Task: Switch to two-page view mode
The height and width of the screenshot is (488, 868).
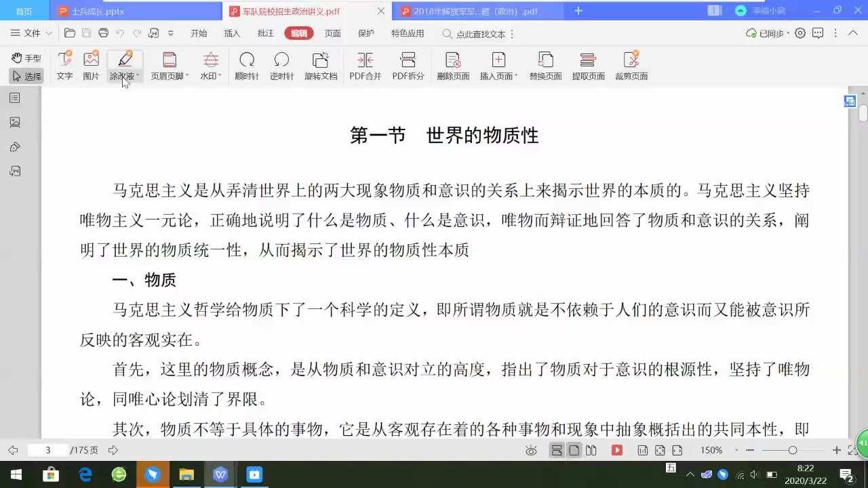Action: tap(591, 450)
